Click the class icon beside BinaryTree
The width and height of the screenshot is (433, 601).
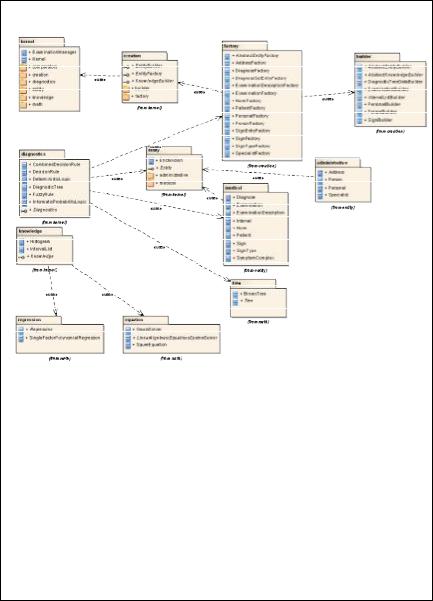(235, 294)
